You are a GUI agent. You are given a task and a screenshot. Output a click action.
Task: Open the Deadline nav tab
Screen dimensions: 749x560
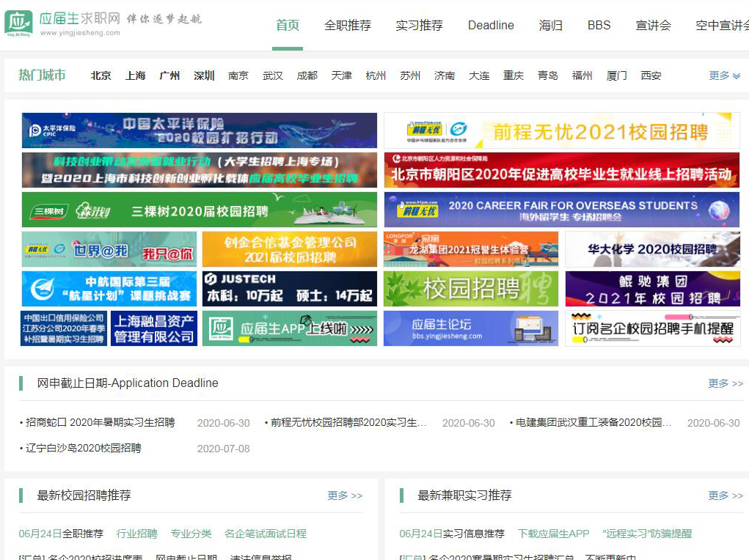click(x=491, y=26)
